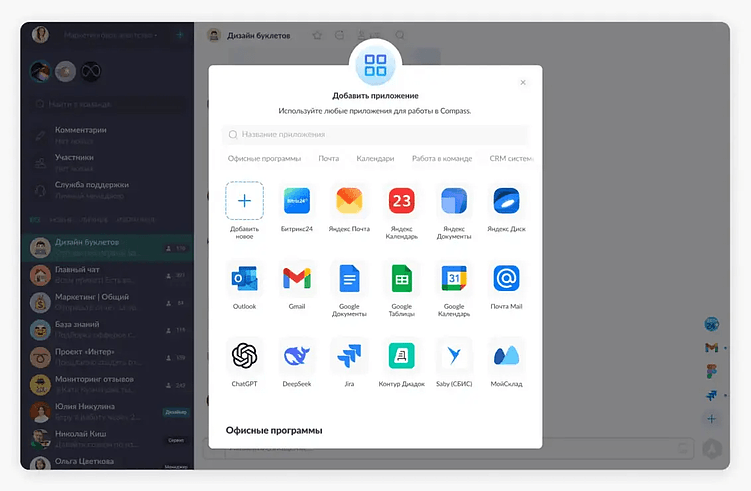Open the Календари category tab
Screen dimensions: 751x491
point(375,159)
